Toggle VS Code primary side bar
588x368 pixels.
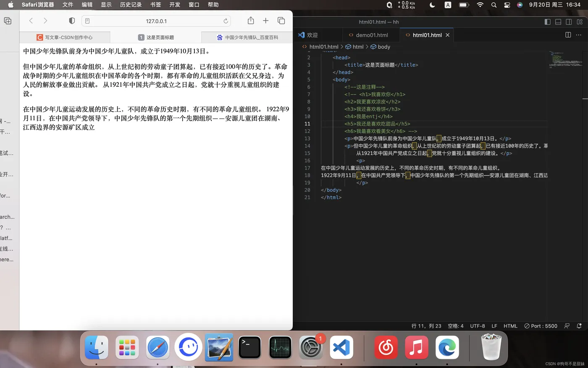click(547, 22)
